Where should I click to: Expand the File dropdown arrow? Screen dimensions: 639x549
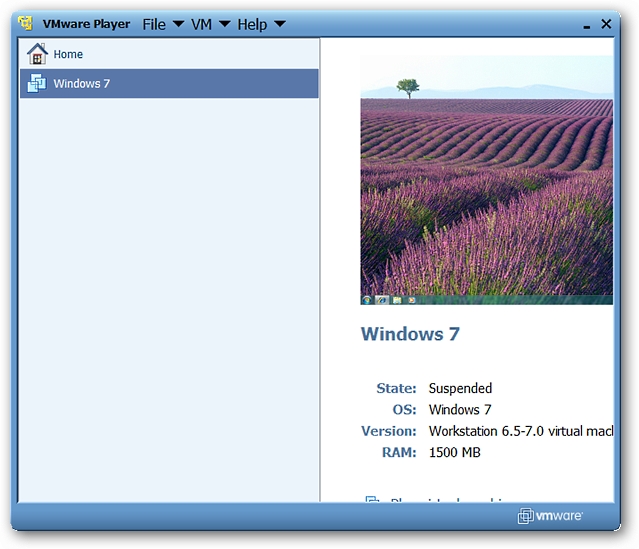pyautogui.click(x=178, y=24)
